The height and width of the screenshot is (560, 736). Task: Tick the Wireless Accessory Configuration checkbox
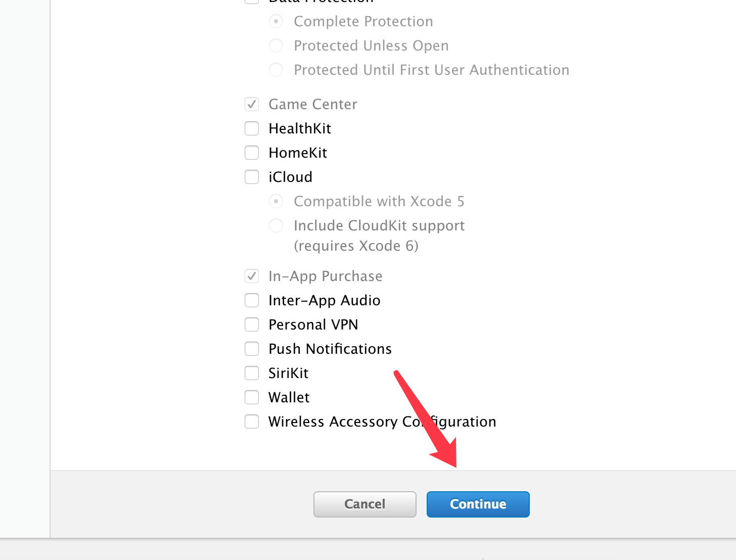[252, 422]
